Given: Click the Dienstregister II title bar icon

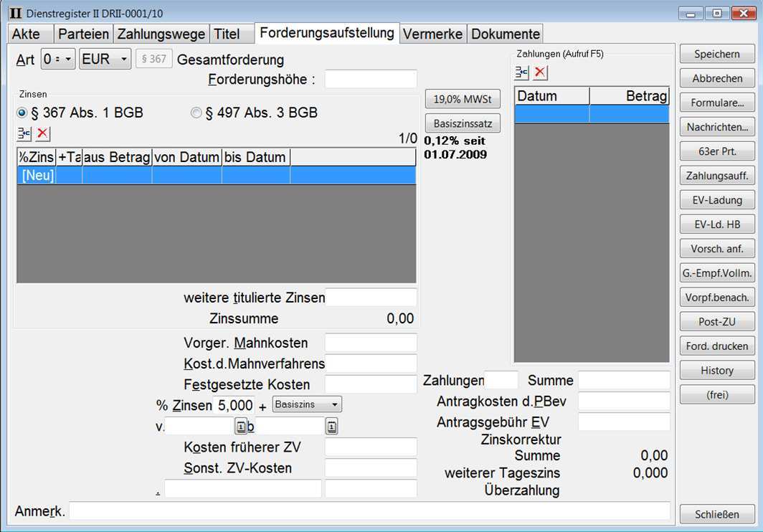Looking at the screenshot, I should click(x=15, y=13).
